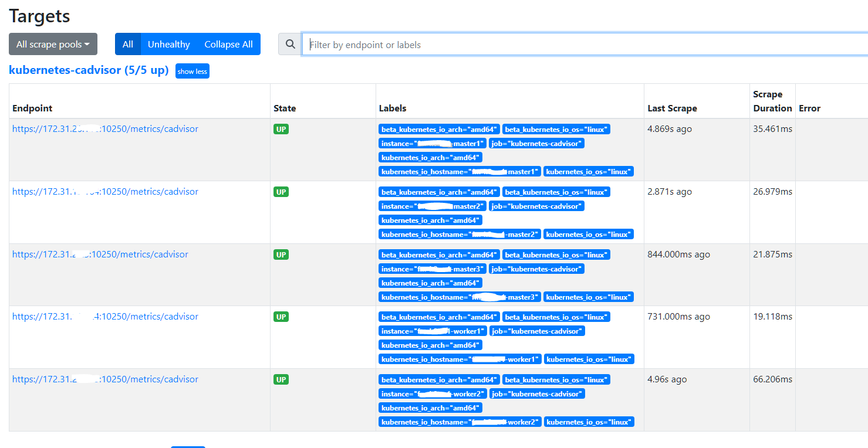Open the master3 cadvisor endpoint link

point(100,254)
